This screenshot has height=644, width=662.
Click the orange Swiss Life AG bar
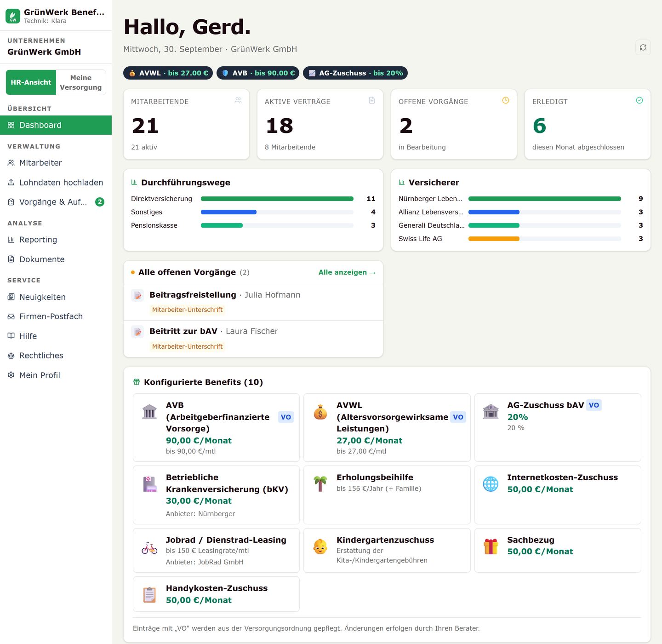[x=494, y=239]
